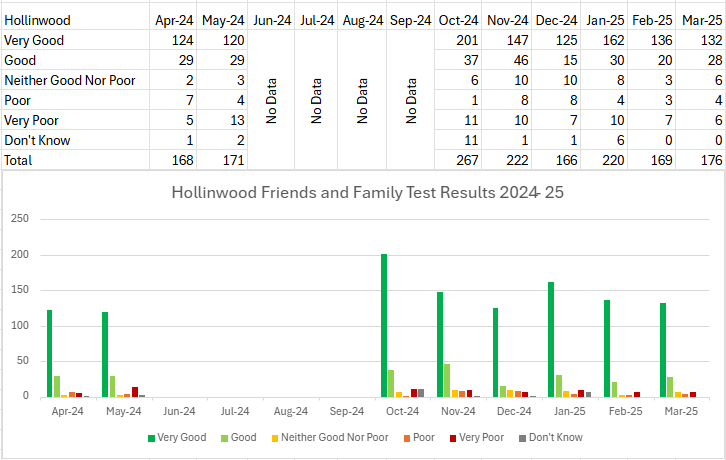726x460 pixels.
Task: Click the Very Good green legend swatch
Action: (x=151, y=437)
